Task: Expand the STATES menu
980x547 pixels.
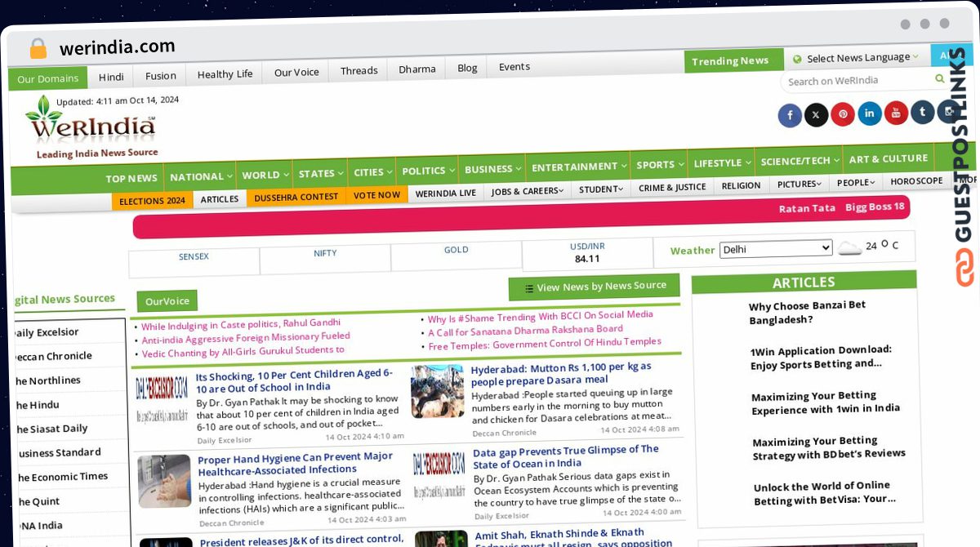Action: (320, 173)
